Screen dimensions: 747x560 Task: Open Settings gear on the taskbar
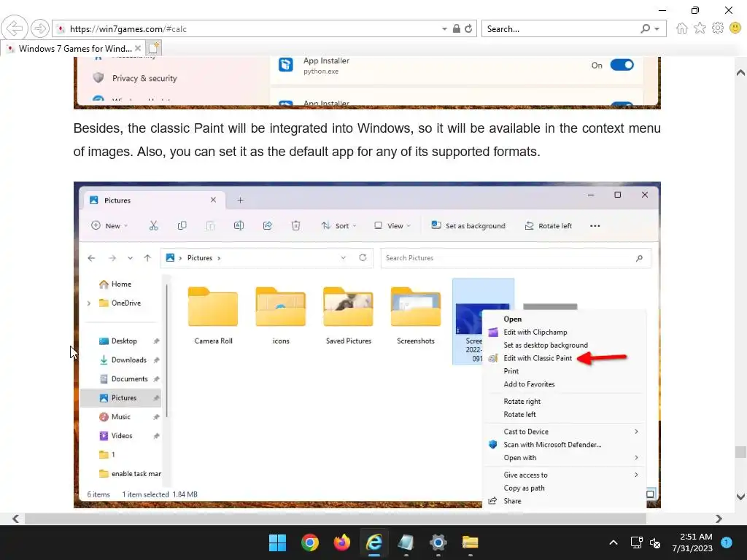438,542
